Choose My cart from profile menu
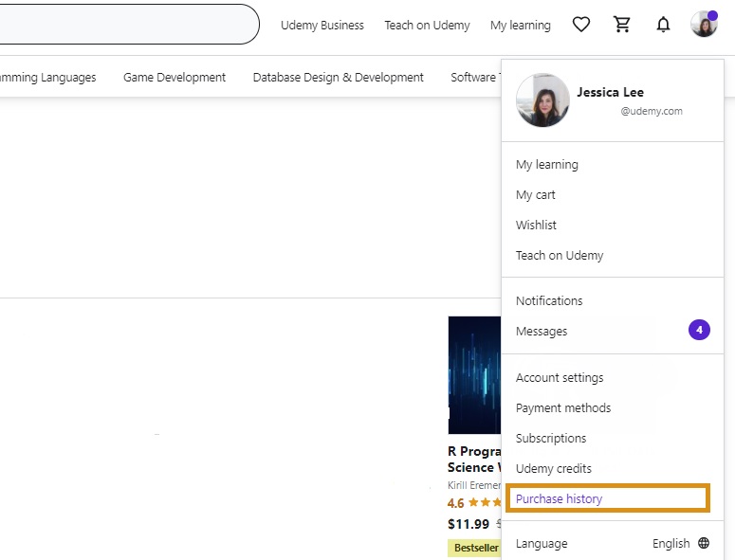Image resolution: width=735 pixels, height=560 pixels. point(536,195)
